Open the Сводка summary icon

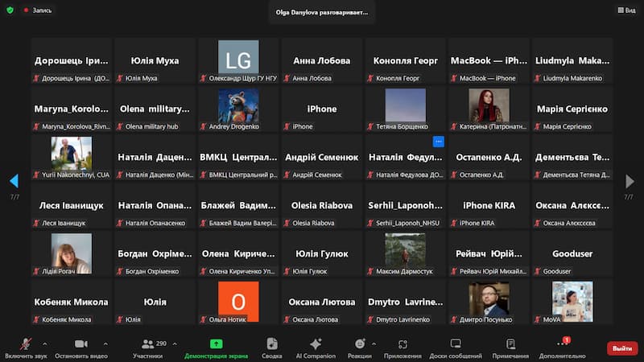click(x=272, y=344)
